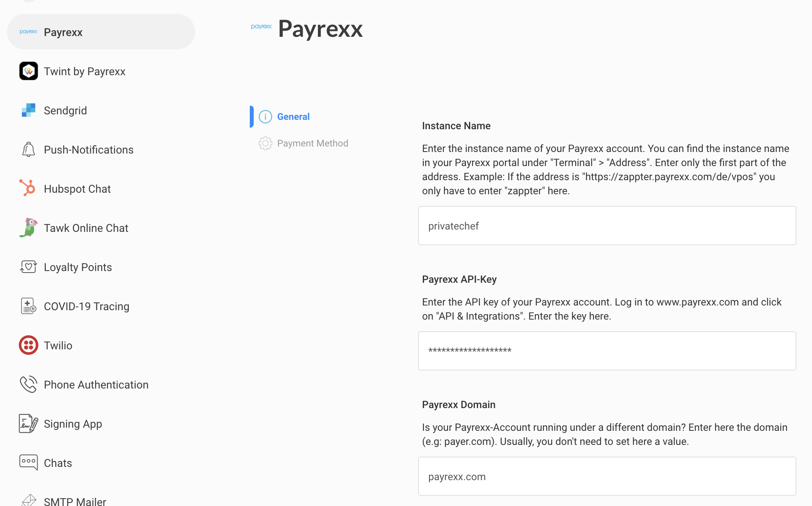The image size is (812, 506).
Task: Open the Chats speech bubble icon
Action: [x=29, y=462]
